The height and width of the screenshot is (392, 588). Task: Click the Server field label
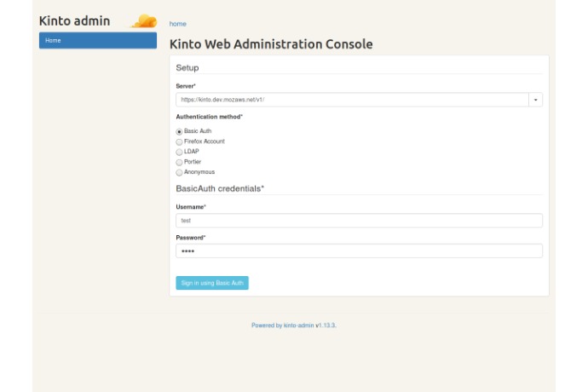186,86
